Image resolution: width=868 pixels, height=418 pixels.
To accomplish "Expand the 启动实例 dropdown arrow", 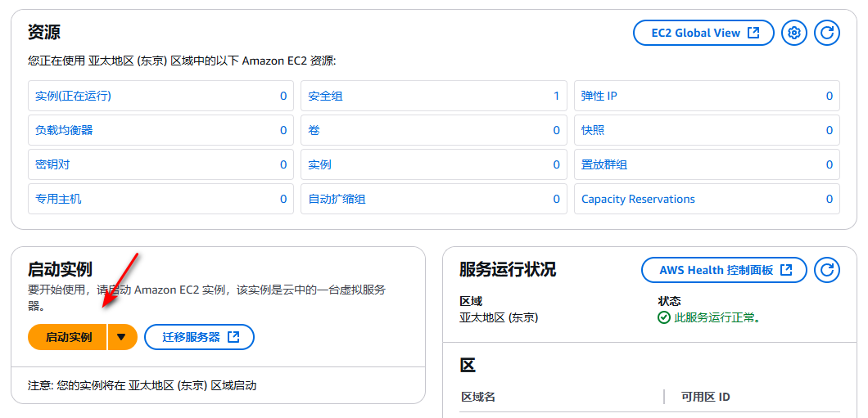I will click(x=122, y=337).
